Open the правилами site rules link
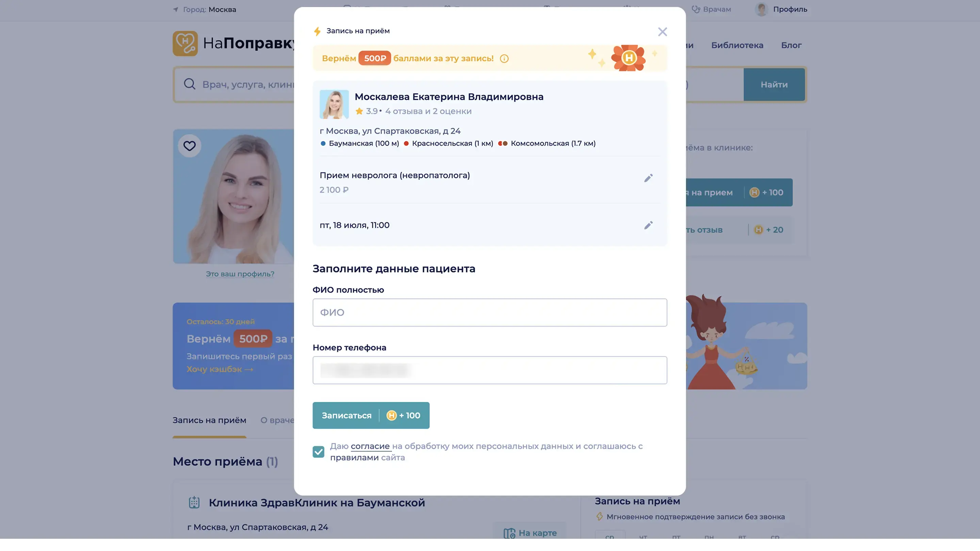The image size is (980, 551). tap(354, 457)
